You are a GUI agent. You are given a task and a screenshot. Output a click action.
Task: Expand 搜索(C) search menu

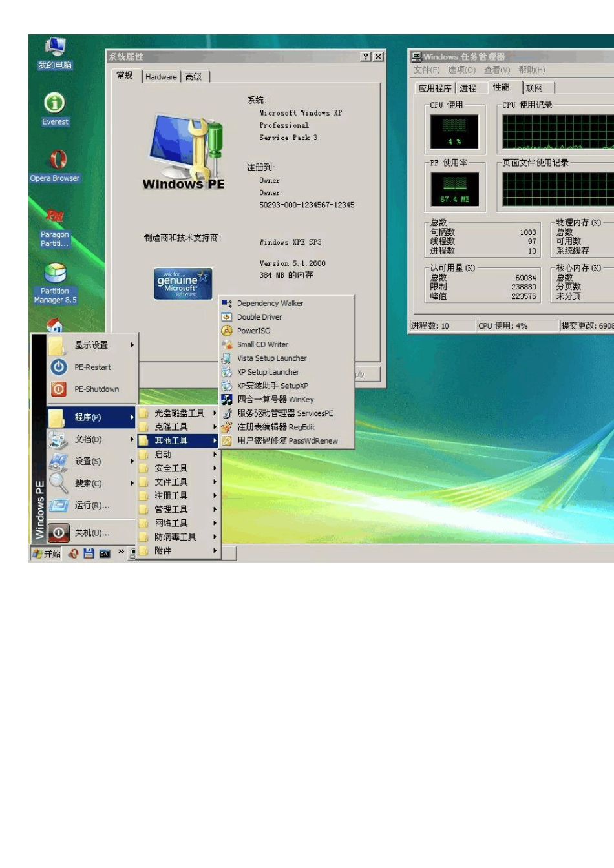coord(92,483)
